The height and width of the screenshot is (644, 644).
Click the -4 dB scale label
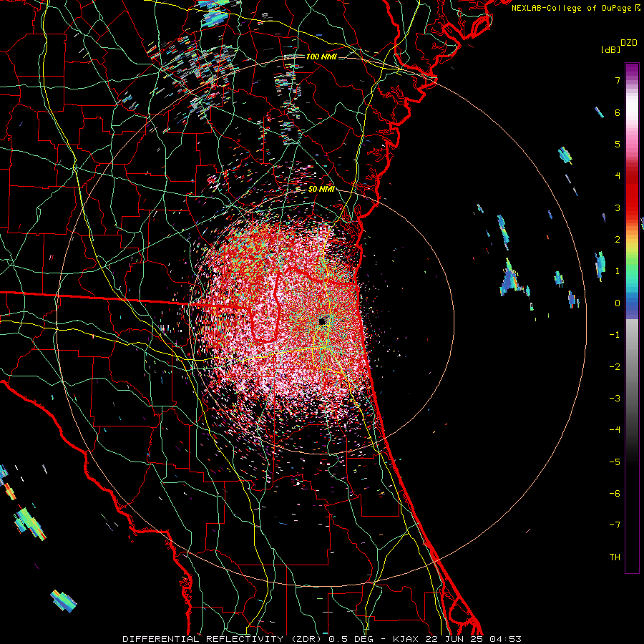[x=615, y=430]
